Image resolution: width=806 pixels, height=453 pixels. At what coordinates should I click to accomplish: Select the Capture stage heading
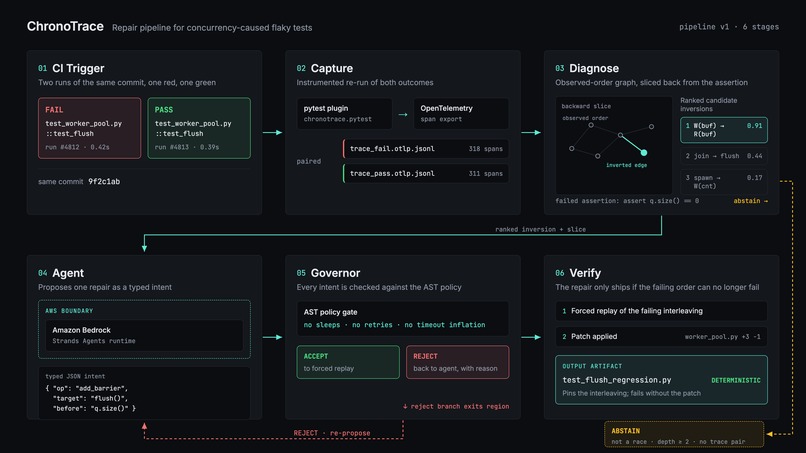pyautogui.click(x=332, y=68)
